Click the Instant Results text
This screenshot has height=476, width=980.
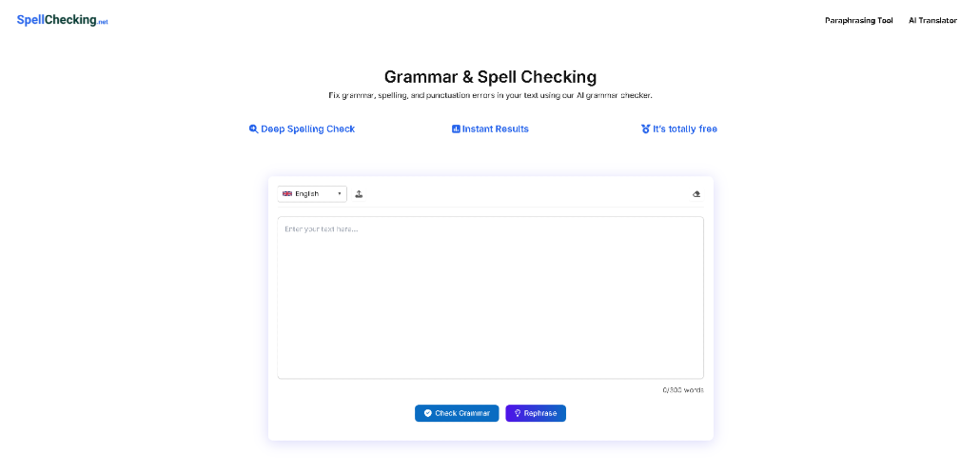[x=495, y=129]
